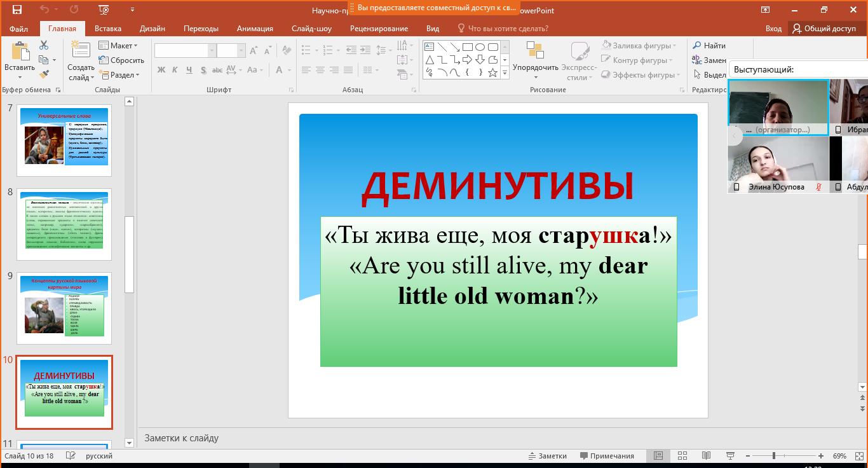Select slide 7 thumbnail Универсальные слова
868x468 pixels.
click(x=64, y=141)
